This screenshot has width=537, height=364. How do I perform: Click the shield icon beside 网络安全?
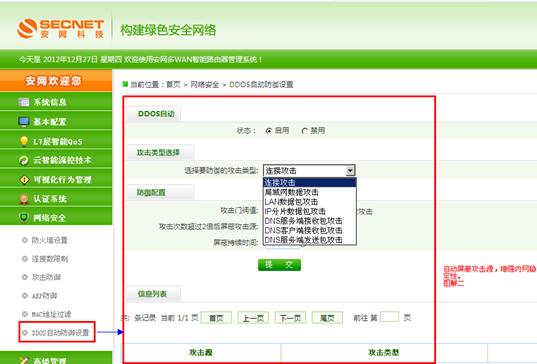(x=24, y=218)
